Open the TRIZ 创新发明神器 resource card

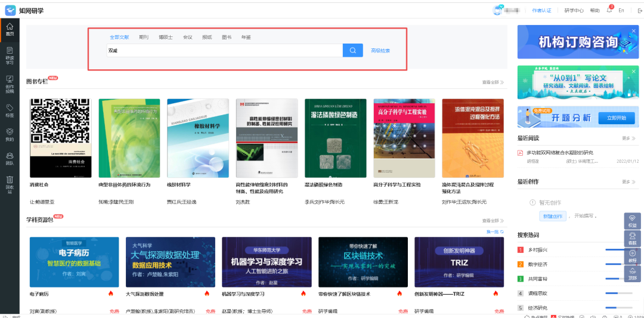point(459,262)
